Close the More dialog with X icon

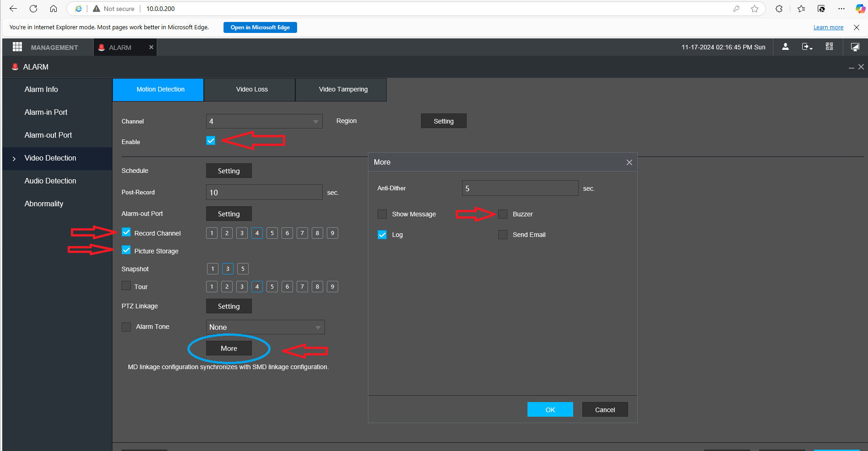pos(629,162)
